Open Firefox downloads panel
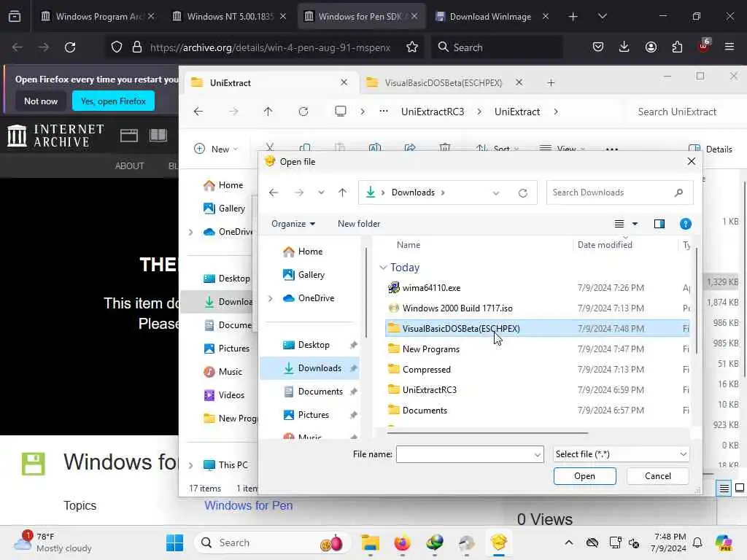The width and height of the screenshot is (747, 560). pos(624,47)
